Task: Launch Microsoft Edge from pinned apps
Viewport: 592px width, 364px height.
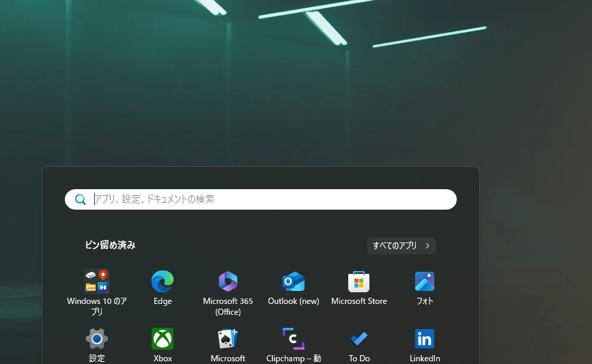Action: (x=163, y=281)
